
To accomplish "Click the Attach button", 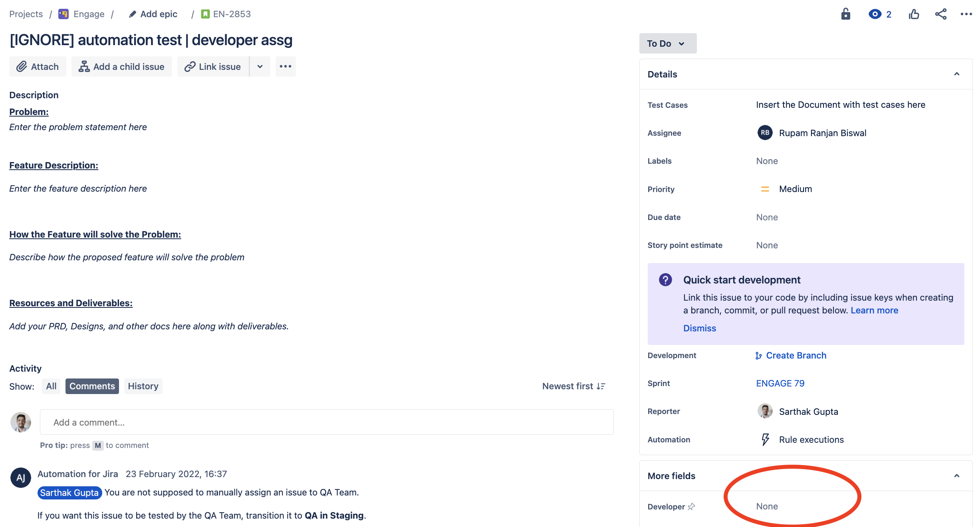I will coord(38,66).
